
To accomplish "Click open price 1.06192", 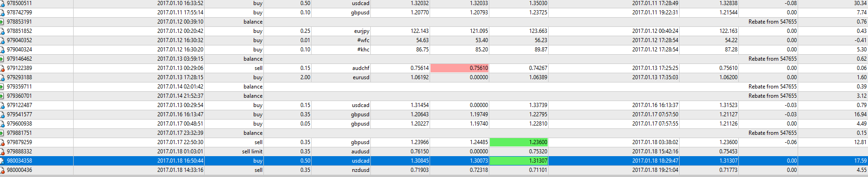I will pyautogui.click(x=419, y=77).
